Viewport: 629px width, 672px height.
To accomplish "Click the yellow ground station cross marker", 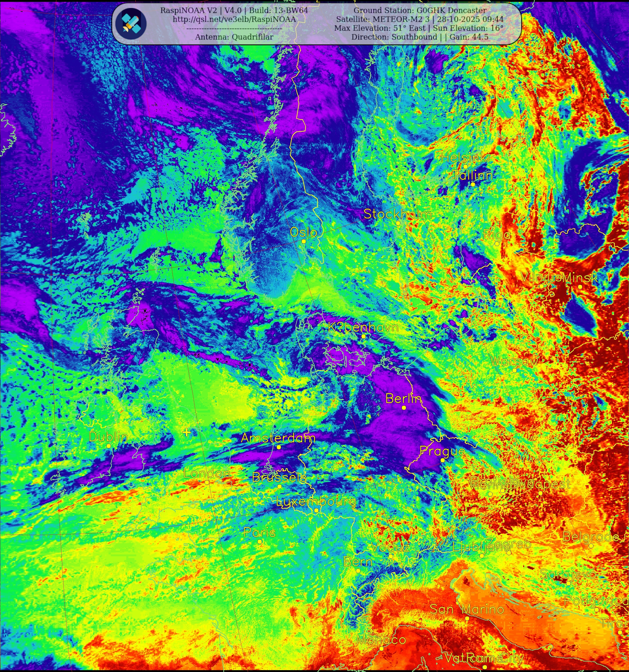I will 186,432.
